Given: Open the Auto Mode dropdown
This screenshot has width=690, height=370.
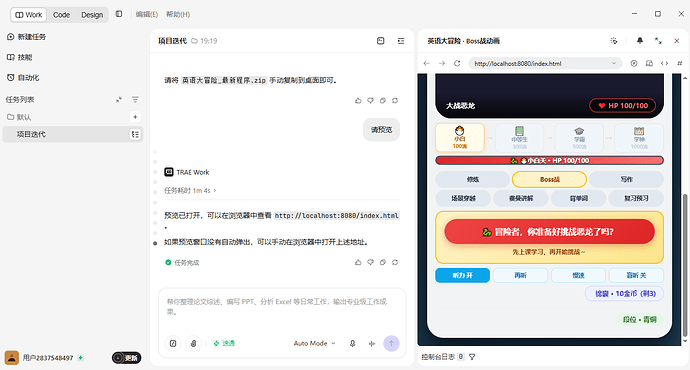Looking at the screenshot, I should (x=315, y=344).
